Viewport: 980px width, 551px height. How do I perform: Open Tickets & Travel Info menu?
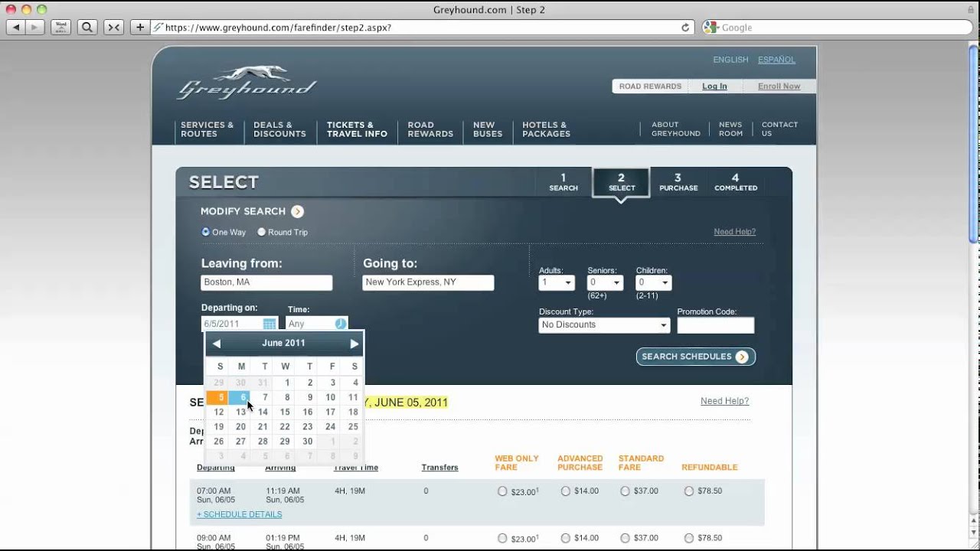(x=357, y=129)
